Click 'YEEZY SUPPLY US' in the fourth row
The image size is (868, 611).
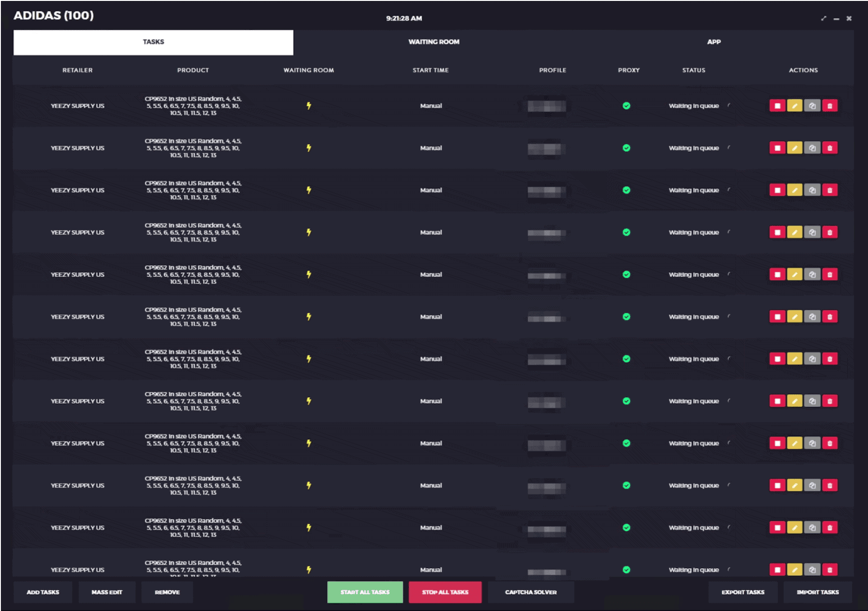[x=77, y=232]
